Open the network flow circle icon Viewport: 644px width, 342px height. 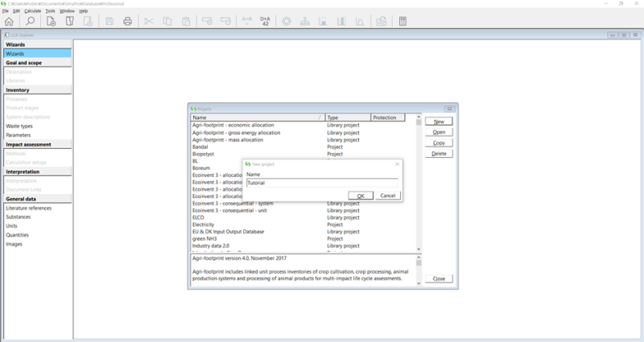[287, 22]
